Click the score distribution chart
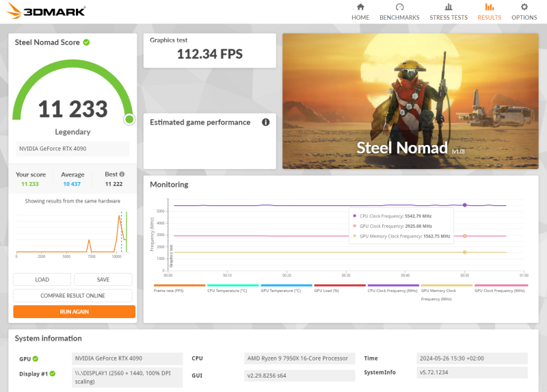Image resolution: width=547 pixels, height=392 pixels. (x=72, y=234)
